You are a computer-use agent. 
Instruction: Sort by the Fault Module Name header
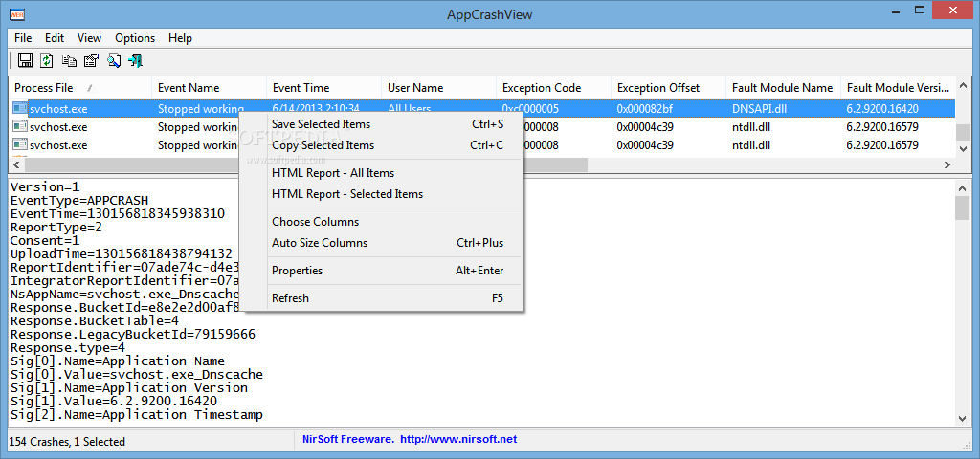[x=784, y=88]
